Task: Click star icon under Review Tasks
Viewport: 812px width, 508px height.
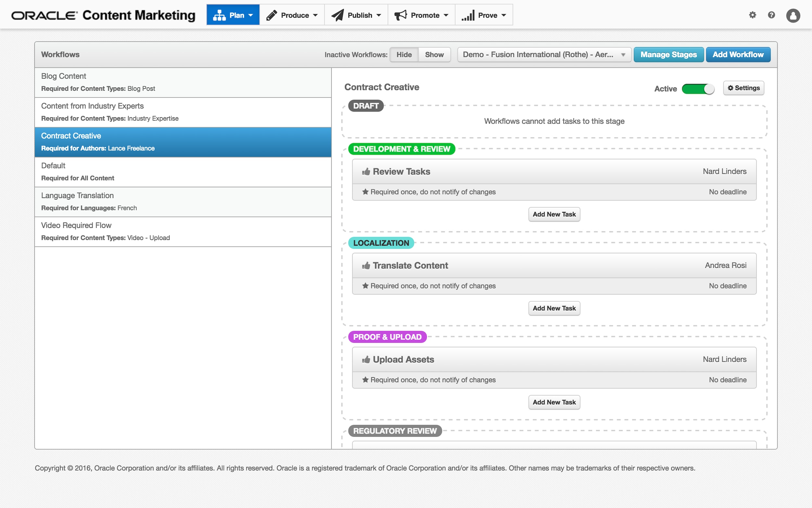Action: click(x=365, y=192)
